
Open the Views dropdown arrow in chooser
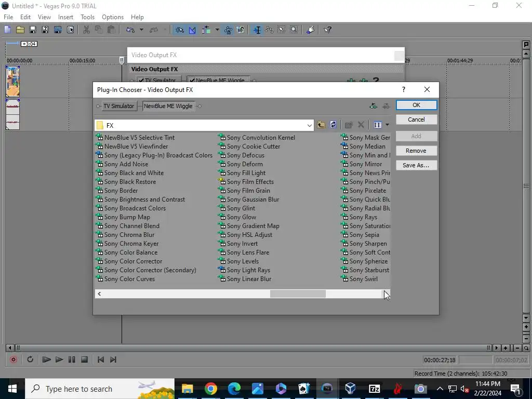pyautogui.click(x=387, y=125)
